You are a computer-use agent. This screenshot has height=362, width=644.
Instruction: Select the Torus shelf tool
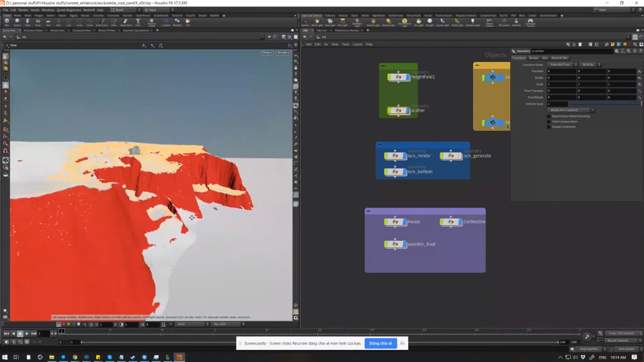38,22
